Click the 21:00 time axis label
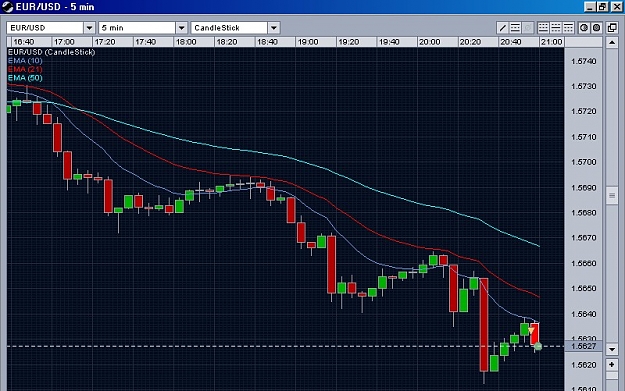625x391 pixels. (x=552, y=42)
